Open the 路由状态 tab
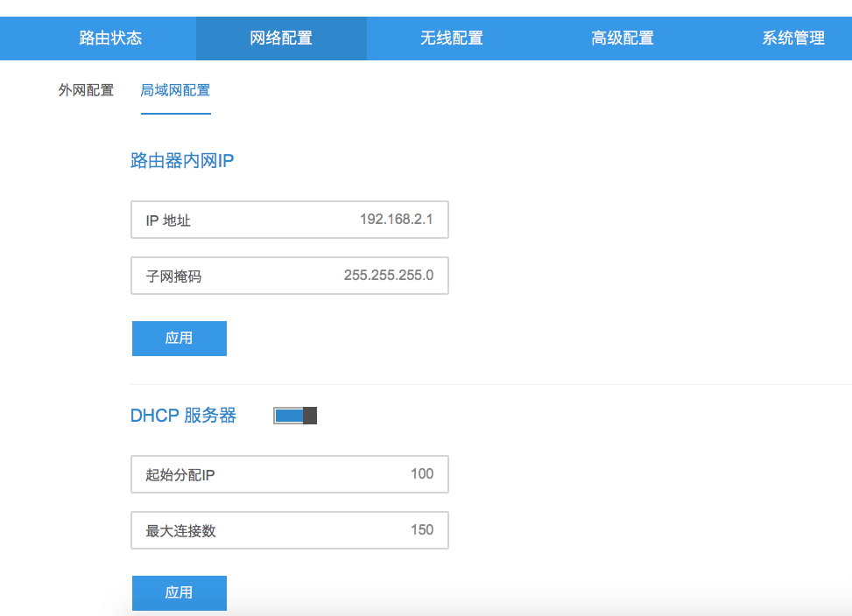Screen dimensions: 852x616 tap(110, 38)
